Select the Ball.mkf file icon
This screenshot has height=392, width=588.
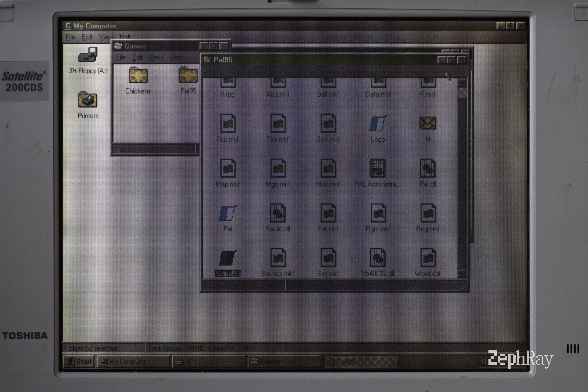pos(328,82)
